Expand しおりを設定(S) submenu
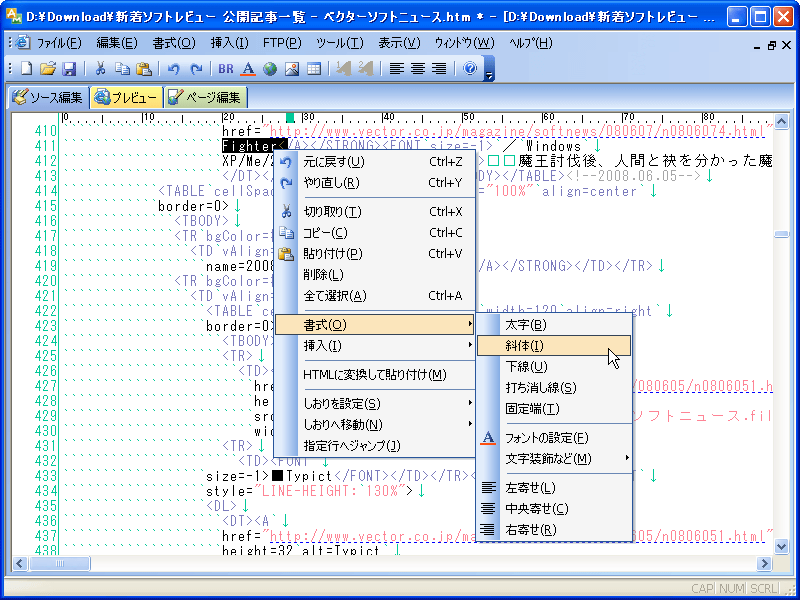 click(x=375, y=404)
